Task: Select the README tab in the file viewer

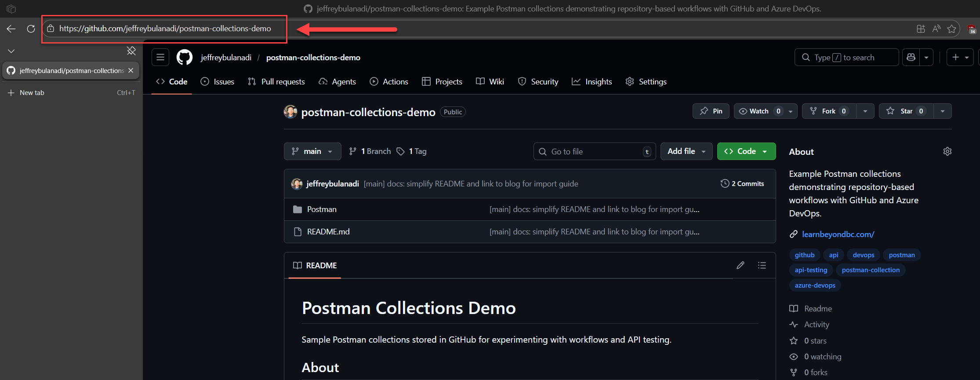Action: pos(315,266)
